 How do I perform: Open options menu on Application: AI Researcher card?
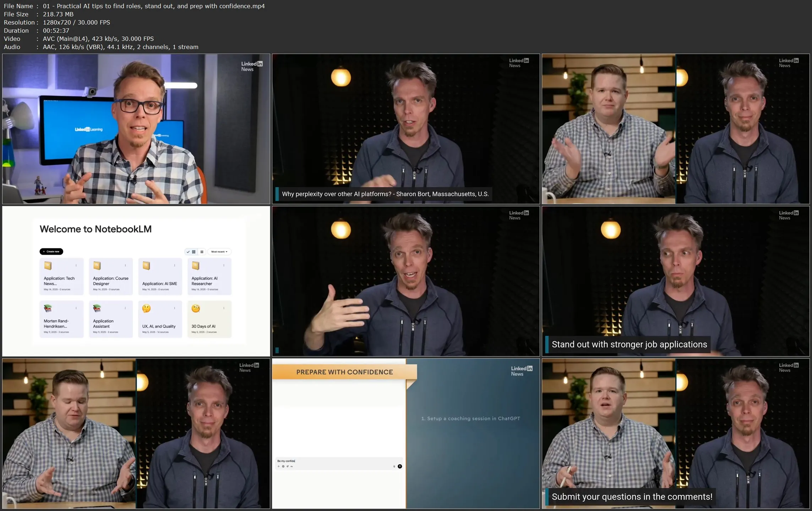(224, 265)
